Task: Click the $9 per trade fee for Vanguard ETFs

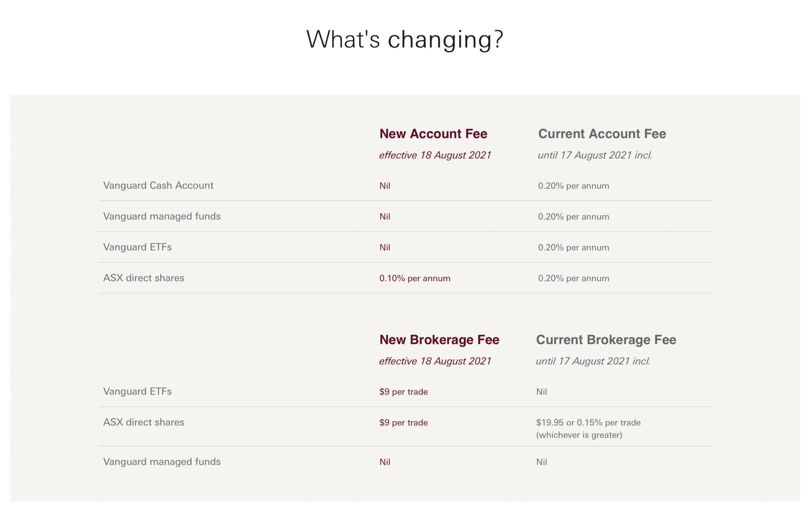Action: pyautogui.click(x=403, y=392)
